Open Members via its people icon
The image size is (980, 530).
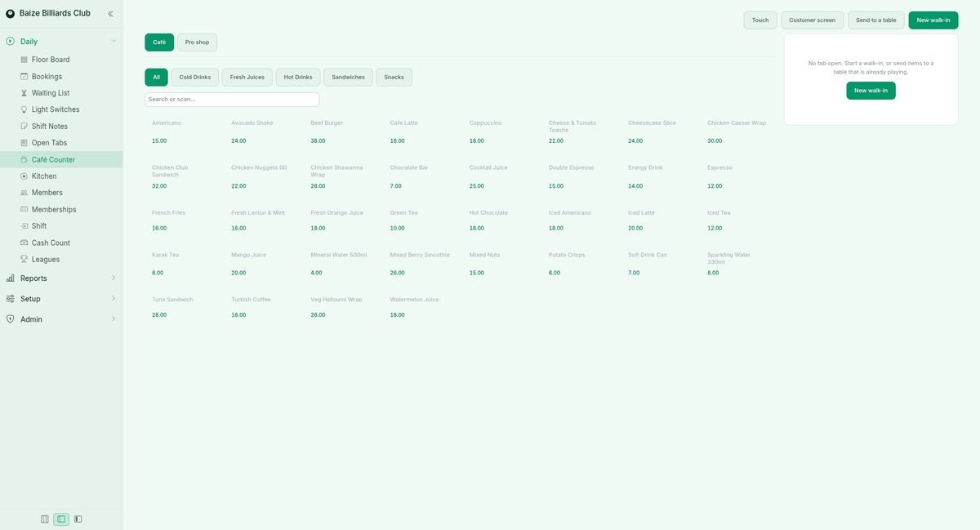point(24,193)
